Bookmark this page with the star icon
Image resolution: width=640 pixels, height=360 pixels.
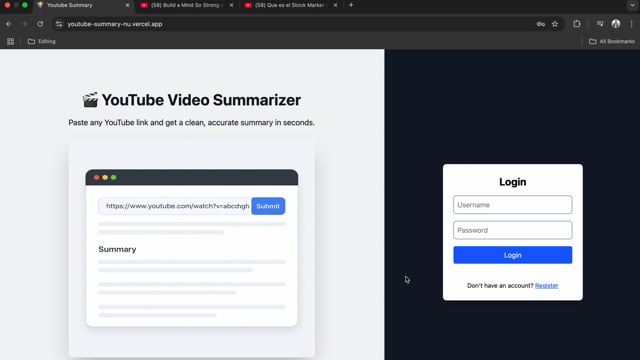click(555, 24)
